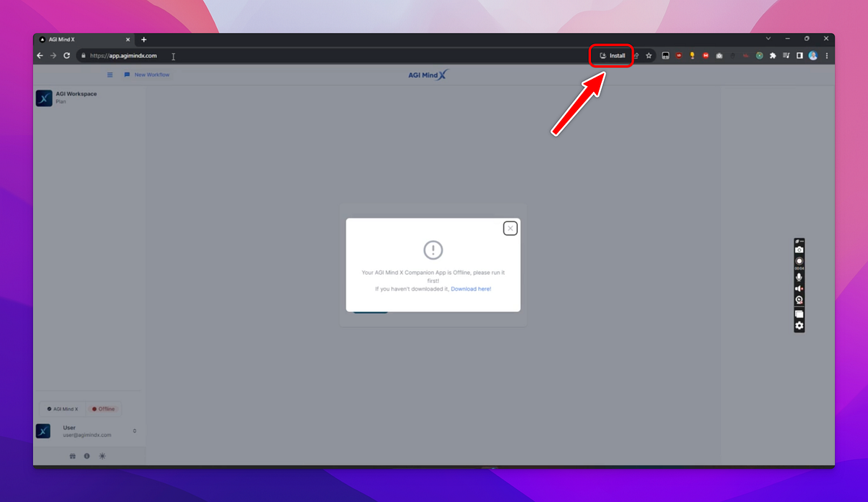Click the screenshot camera icon in recorder toolbar

[x=799, y=249]
